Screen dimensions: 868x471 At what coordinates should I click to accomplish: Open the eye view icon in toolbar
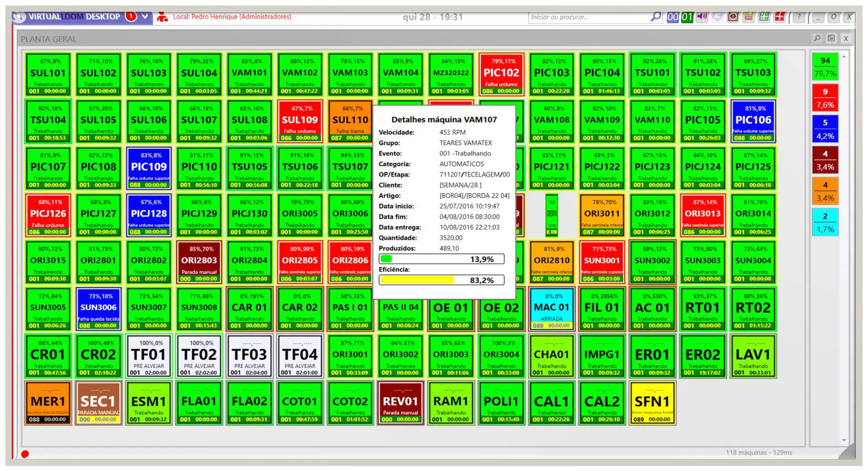(733, 17)
